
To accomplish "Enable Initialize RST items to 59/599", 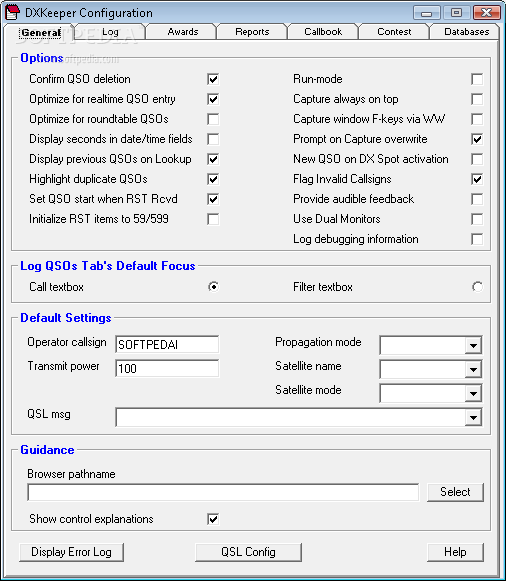I will coord(213,219).
